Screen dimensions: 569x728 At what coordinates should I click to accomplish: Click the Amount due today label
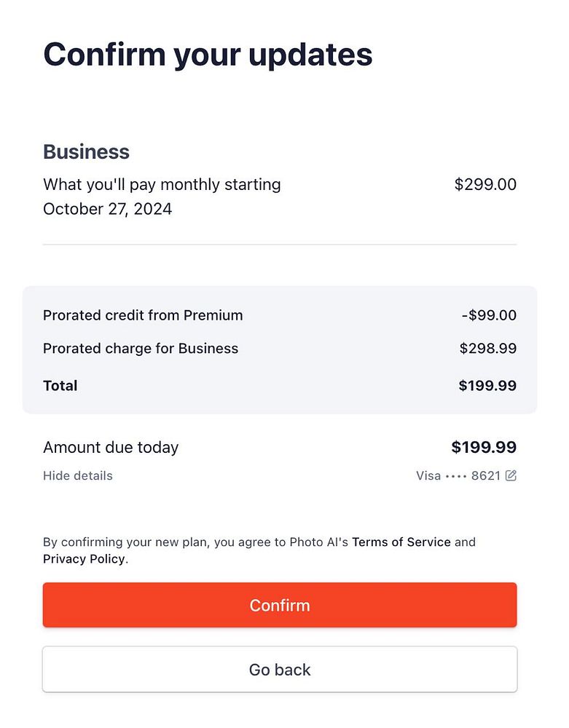coord(111,448)
